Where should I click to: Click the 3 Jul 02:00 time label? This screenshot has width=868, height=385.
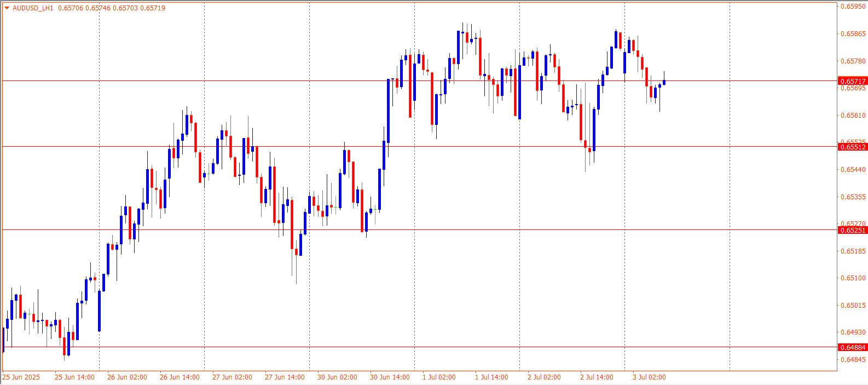click(649, 377)
